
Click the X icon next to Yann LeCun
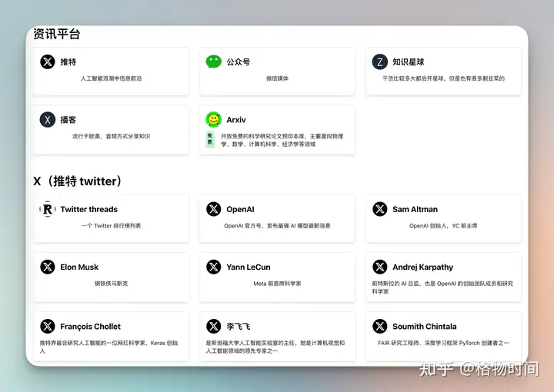[x=213, y=267]
